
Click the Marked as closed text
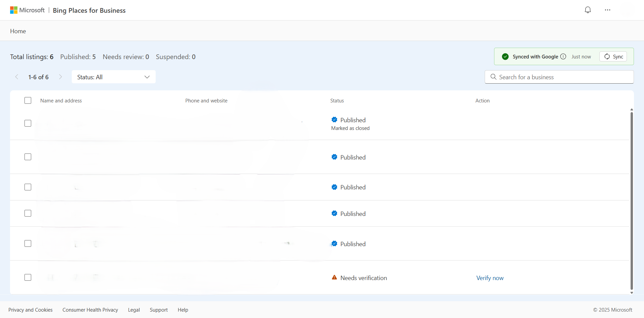[350, 128]
